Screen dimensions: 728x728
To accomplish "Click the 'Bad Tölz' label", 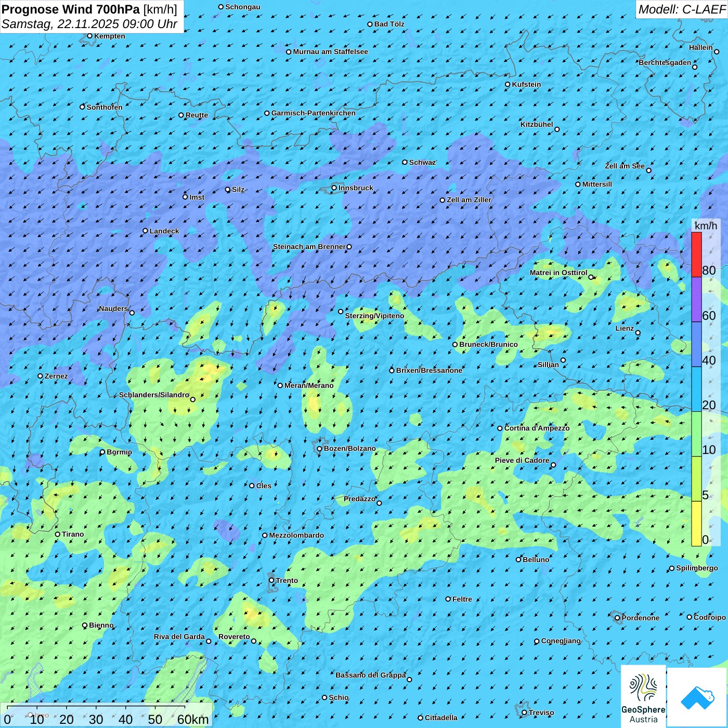I will [x=389, y=24].
